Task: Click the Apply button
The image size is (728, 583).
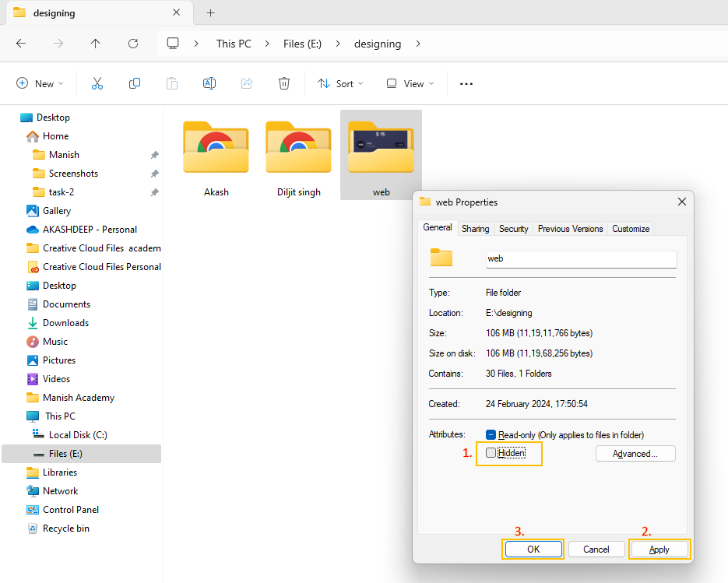Action: [x=659, y=550]
